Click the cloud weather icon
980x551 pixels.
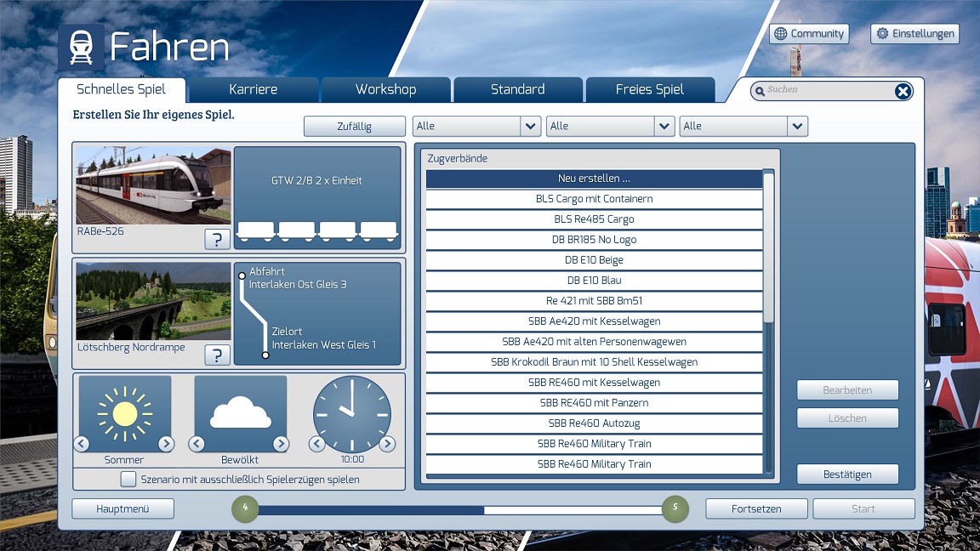tap(240, 413)
